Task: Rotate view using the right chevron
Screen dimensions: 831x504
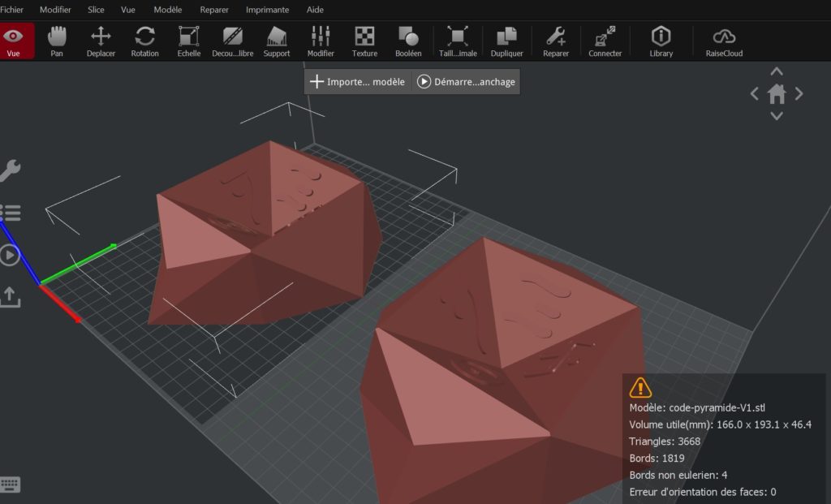Action: click(x=799, y=94)
